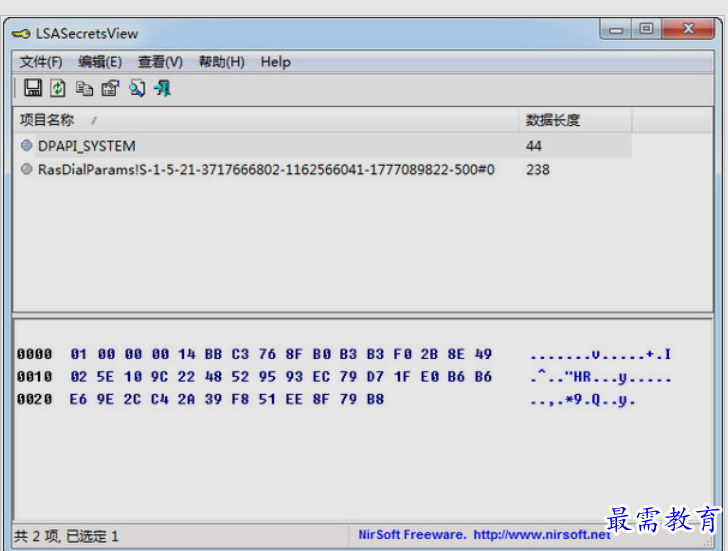The height and width of the screenshot is (551, 728).
Task: Click the Find magnifier toolbar icon
Action: coord(137,88)
